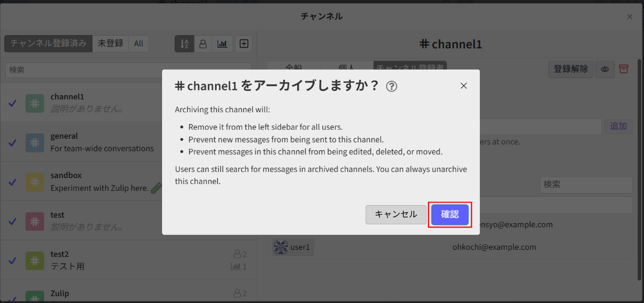Click the test2 traffic chart icon
The width and height of the screenshot is (644, 303).
(236, 266)
